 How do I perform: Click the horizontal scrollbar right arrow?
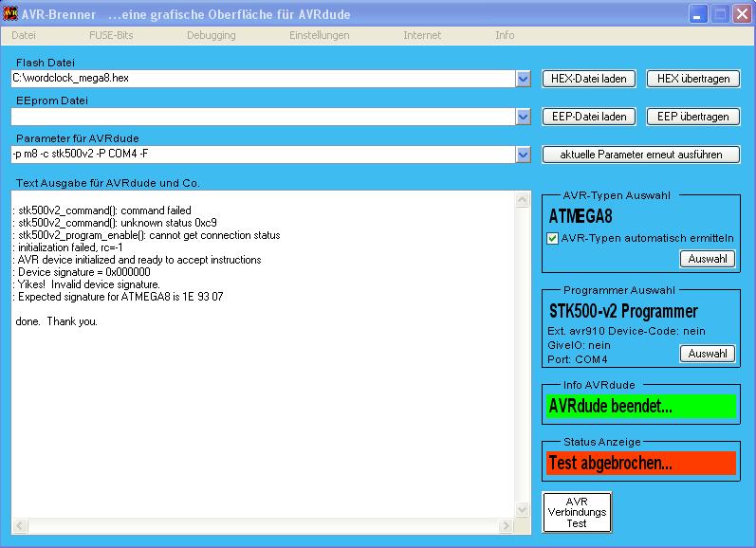coord(506,526)
